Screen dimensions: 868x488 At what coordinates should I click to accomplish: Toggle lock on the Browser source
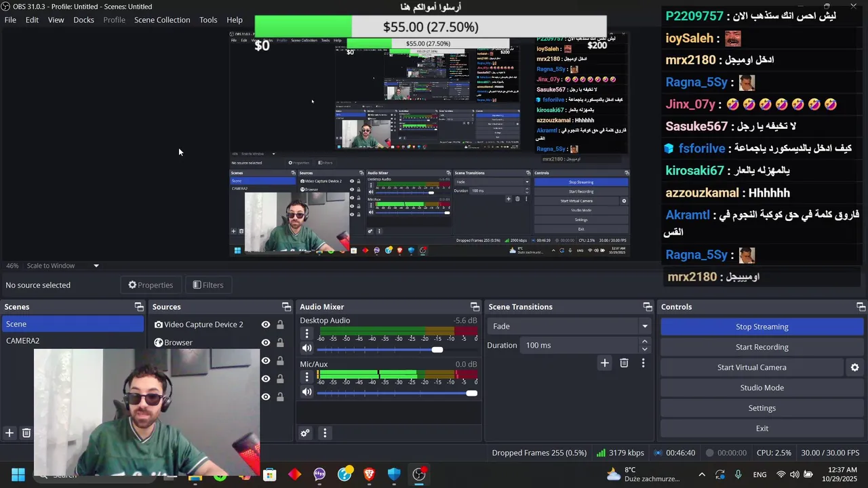pos(280,342)
